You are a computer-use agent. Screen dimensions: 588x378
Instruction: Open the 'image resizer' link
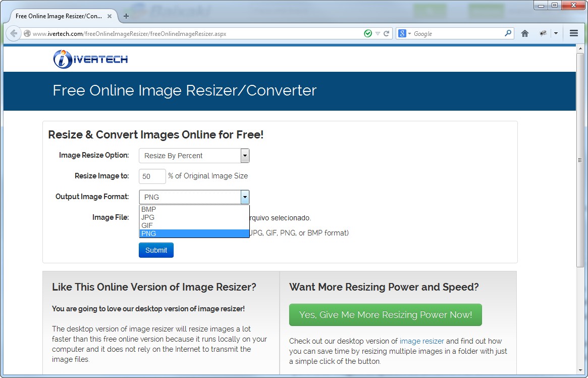(421, 341)
